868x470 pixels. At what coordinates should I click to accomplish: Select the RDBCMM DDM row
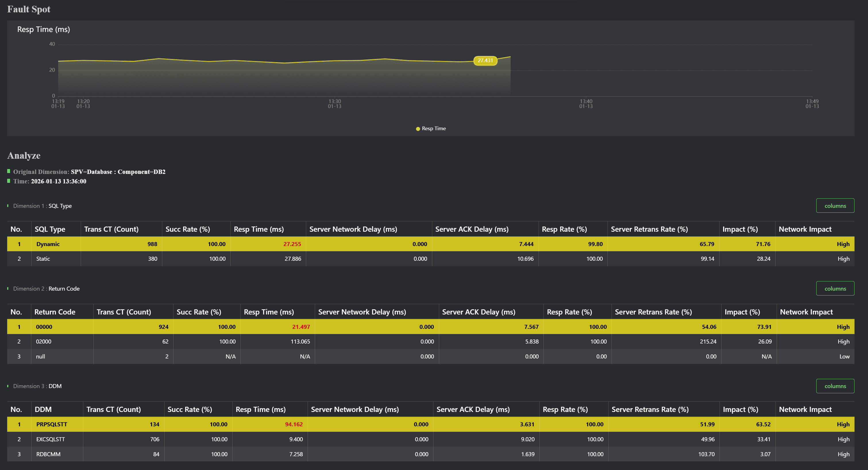49,454
